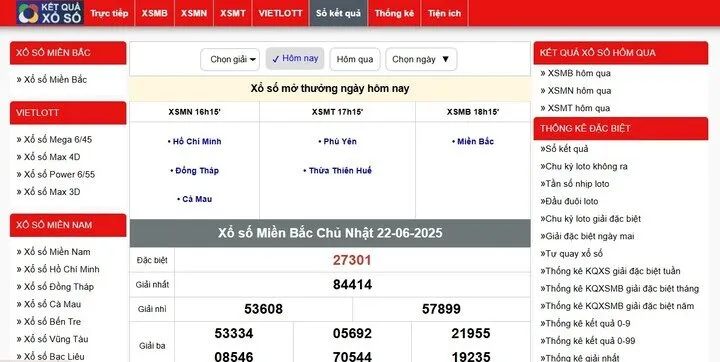
Task: Select second prize number 57899
Action: click(441, 309)
